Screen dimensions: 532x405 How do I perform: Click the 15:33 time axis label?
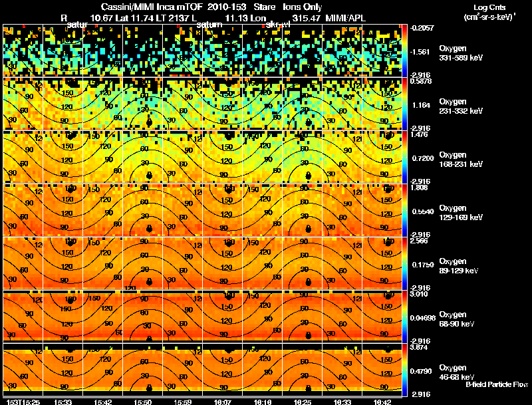click(x=63, y=402)
